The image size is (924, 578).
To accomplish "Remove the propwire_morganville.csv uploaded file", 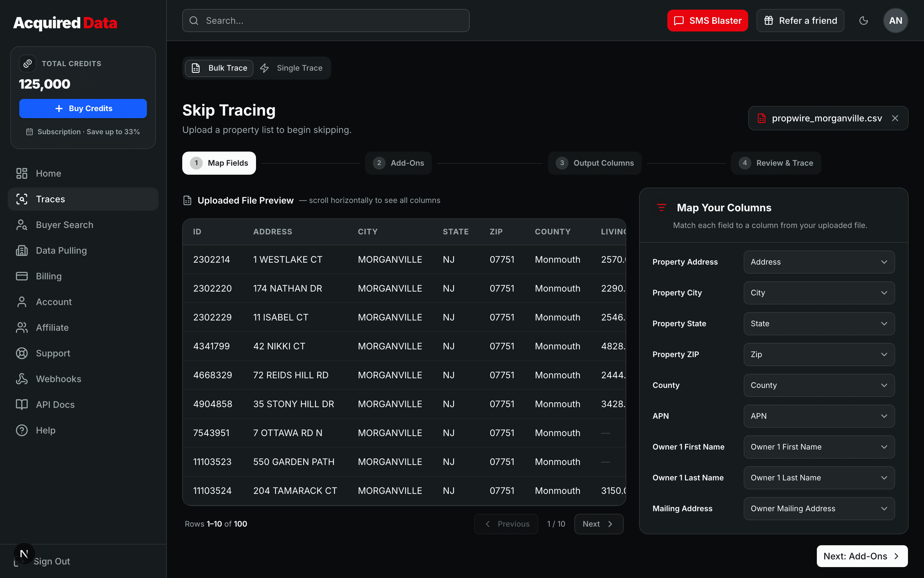I will pyautogui.click(x=895, y=118).
